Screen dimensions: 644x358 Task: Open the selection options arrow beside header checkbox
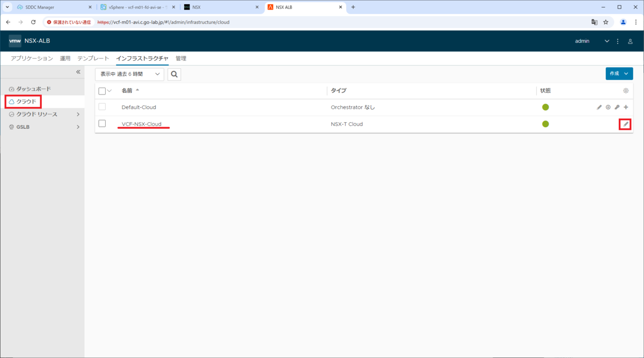(x=109, y=91)
